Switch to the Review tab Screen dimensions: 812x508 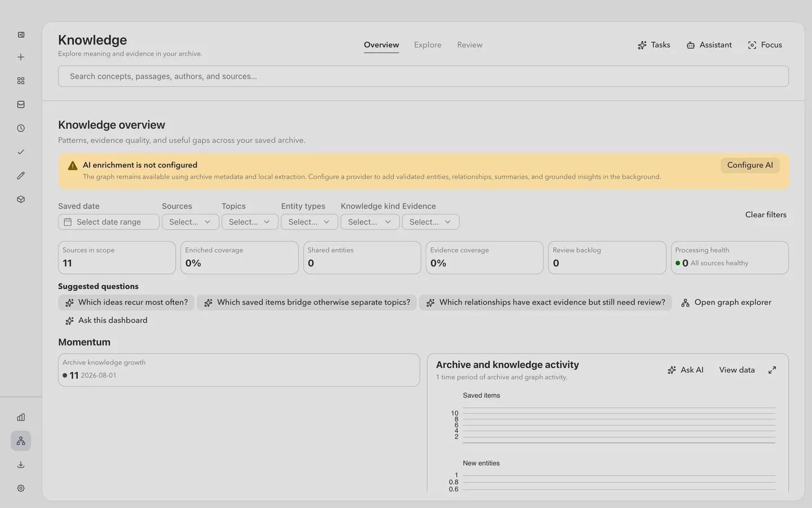point(470,45)
